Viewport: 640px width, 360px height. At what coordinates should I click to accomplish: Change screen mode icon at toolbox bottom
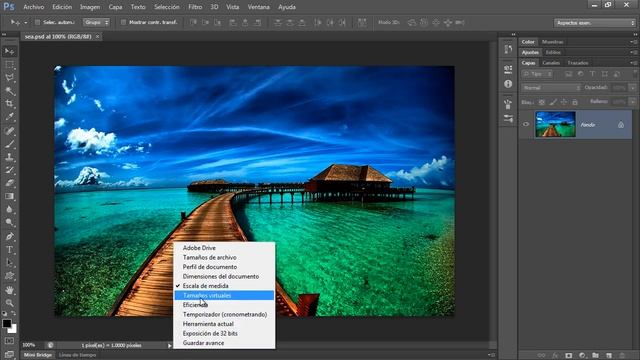coord(9,354)
